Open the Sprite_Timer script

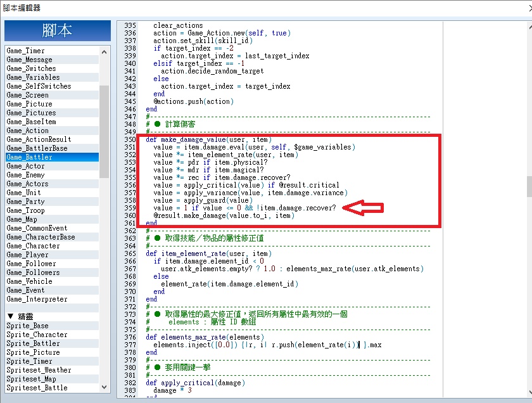(52, 361)
